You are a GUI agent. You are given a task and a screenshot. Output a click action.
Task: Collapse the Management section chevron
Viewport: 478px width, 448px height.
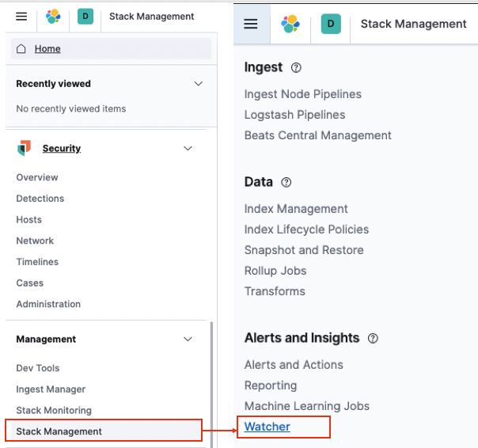(188, 339)
